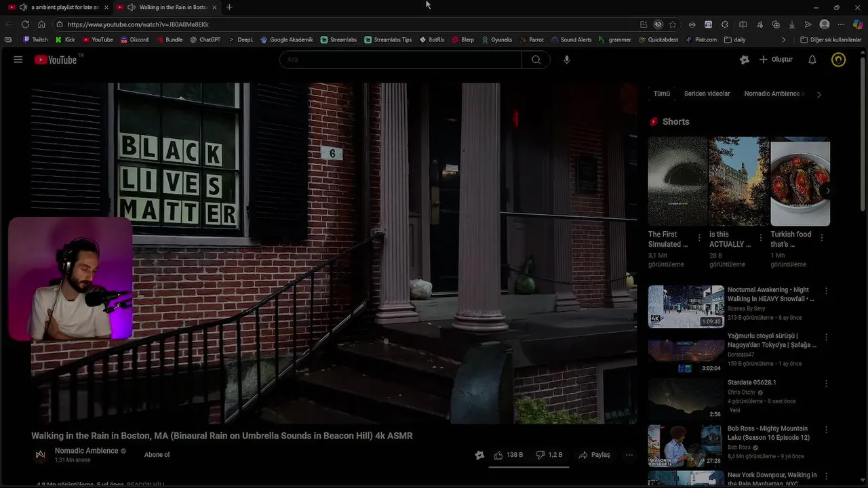This screenshot has width=868, height=488.
Task: Open the YouTube hamburger guide menu
Action: click(x=18, y=60)
